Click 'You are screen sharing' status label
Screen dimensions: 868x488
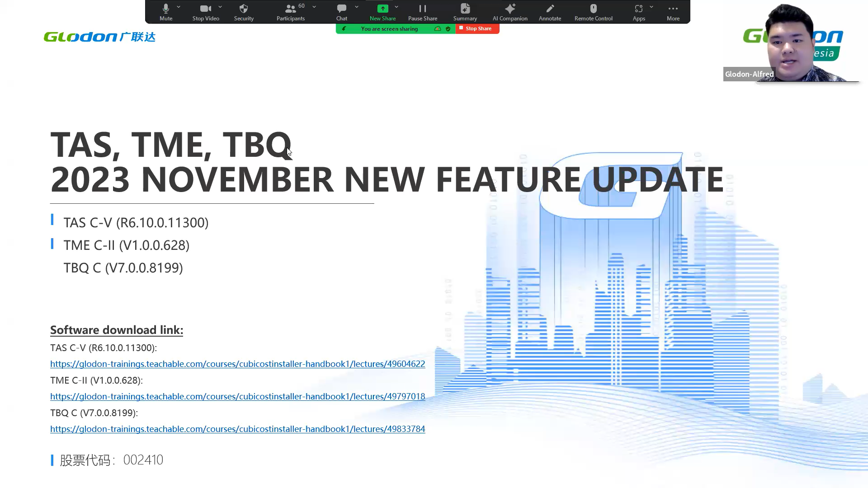coord(389,28)
